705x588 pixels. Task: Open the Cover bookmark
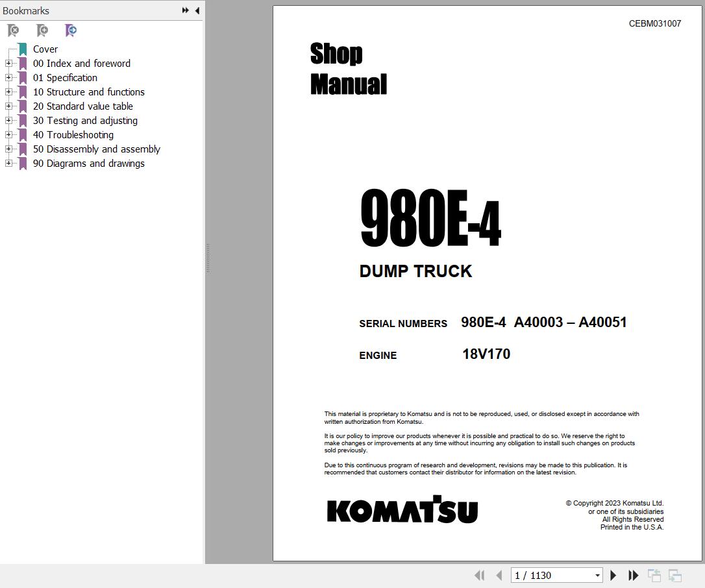45,49
